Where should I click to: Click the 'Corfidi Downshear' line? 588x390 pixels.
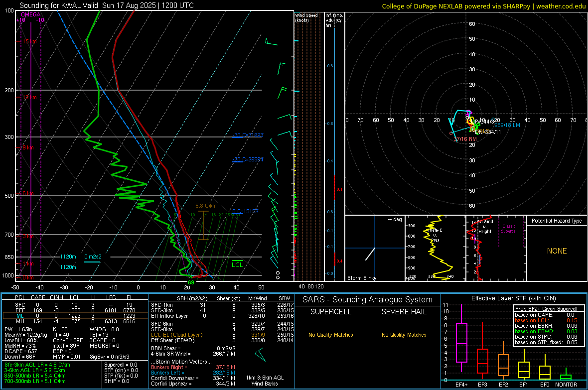pos(193,378)
